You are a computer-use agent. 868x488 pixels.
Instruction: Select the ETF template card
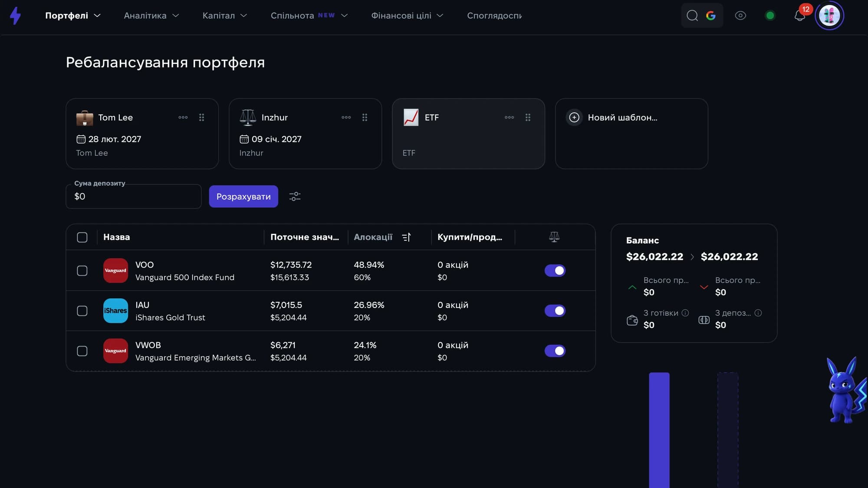pyautogui.click(x=468, y=134)
